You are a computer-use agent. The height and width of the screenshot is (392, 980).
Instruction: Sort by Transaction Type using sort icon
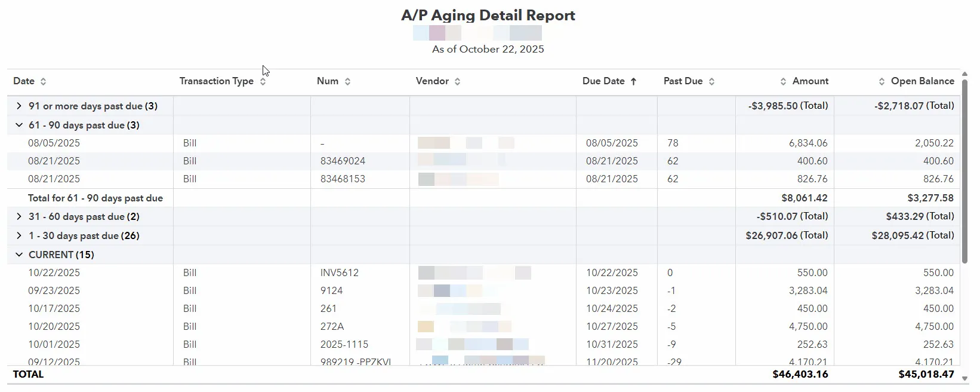pyautogui.click(x=263, y=81)
